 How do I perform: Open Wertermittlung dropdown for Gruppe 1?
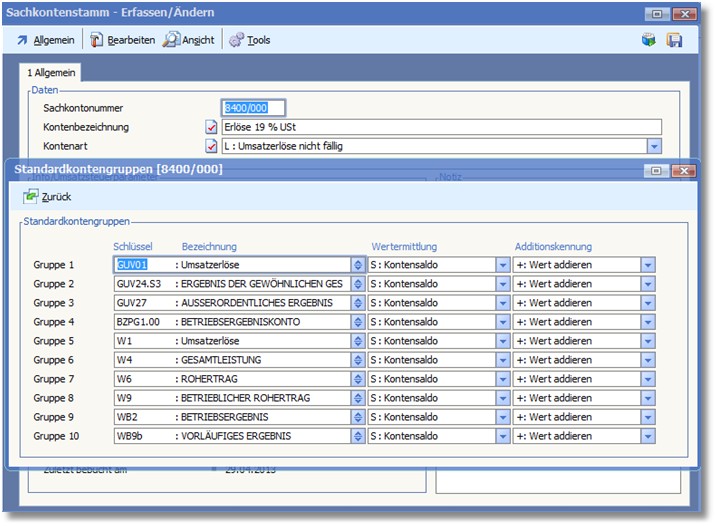tap(503, 265)
